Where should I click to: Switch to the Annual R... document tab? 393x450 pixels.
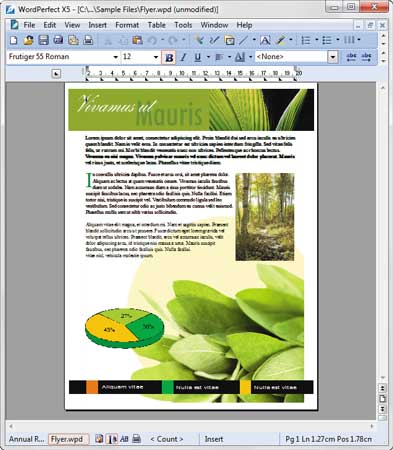coord(27,439)
